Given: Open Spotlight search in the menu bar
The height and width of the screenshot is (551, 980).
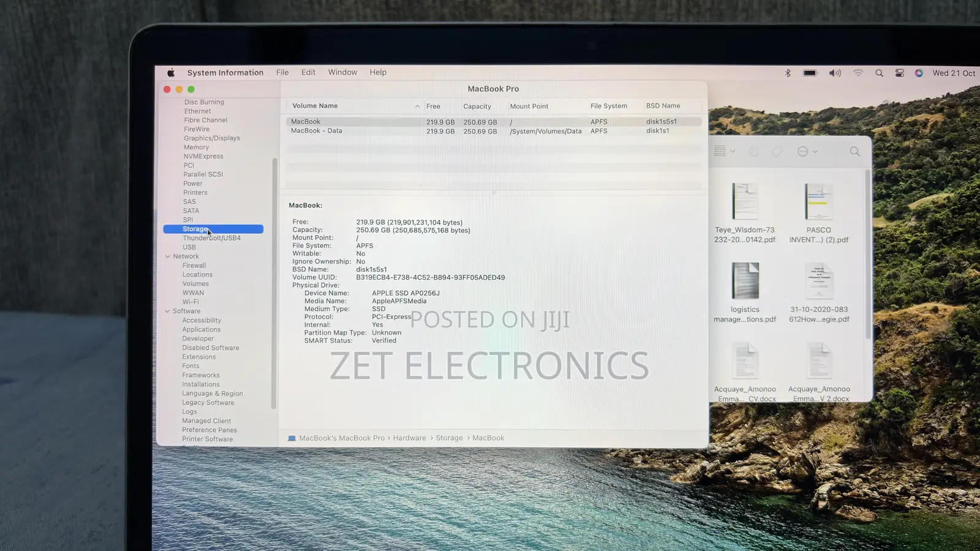Looking at the screenshot, I should coord(880,73).
